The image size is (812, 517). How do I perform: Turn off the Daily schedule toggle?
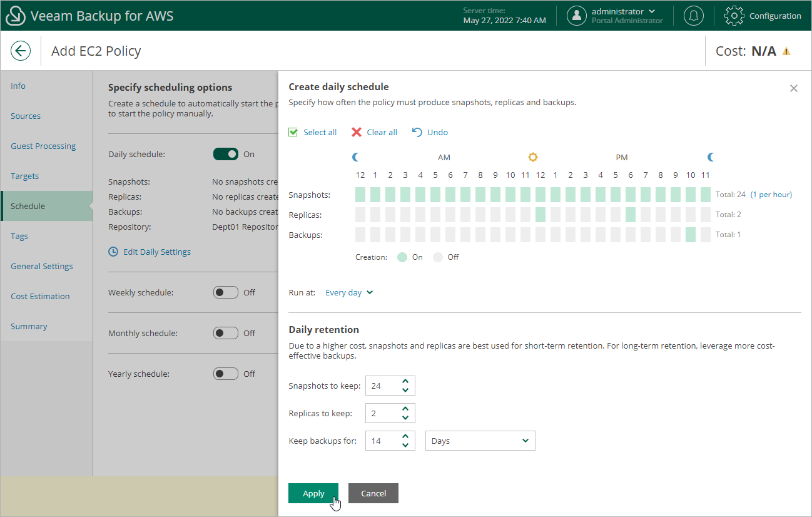(226, 154)
